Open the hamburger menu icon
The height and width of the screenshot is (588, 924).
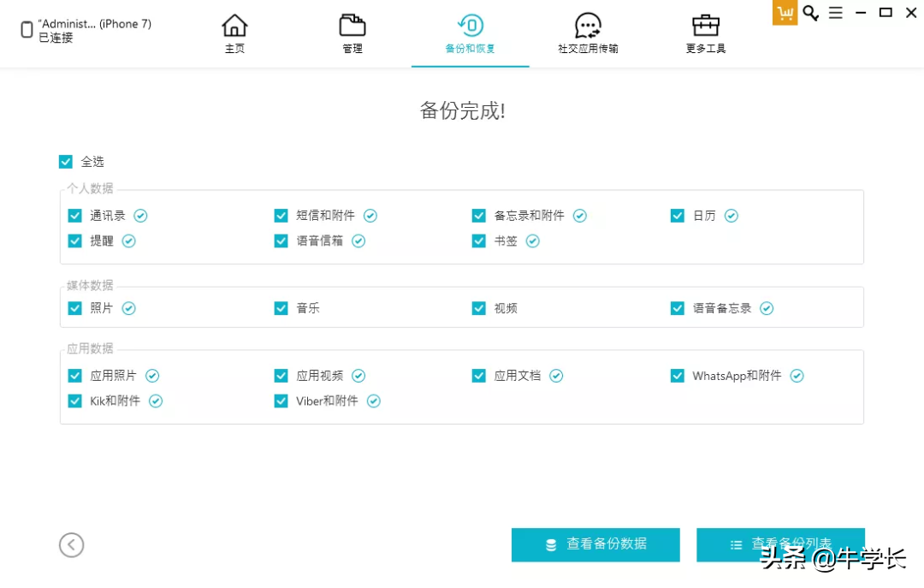pyautogui.click(x=836, y=13)
